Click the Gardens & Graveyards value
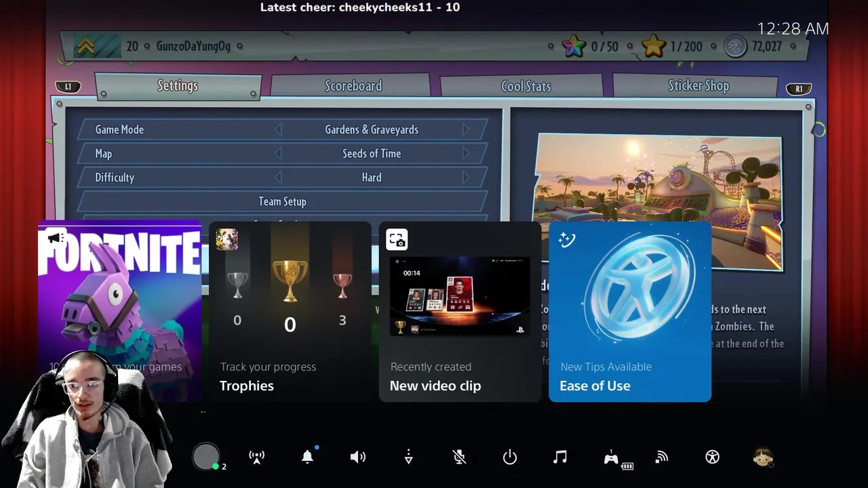The height and width of the screenshot is (488, 868). click(x=372, y=129)
